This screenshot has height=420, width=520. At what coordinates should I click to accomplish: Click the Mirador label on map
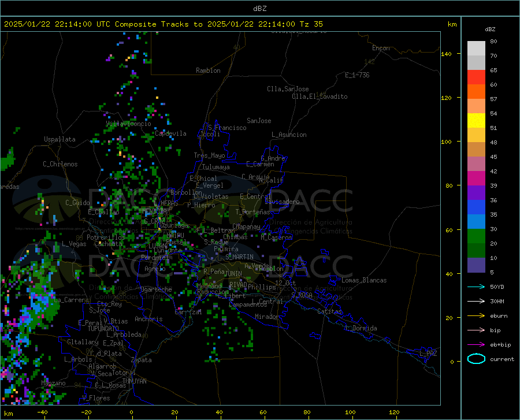pyautogui.click(x=266, y=317)
